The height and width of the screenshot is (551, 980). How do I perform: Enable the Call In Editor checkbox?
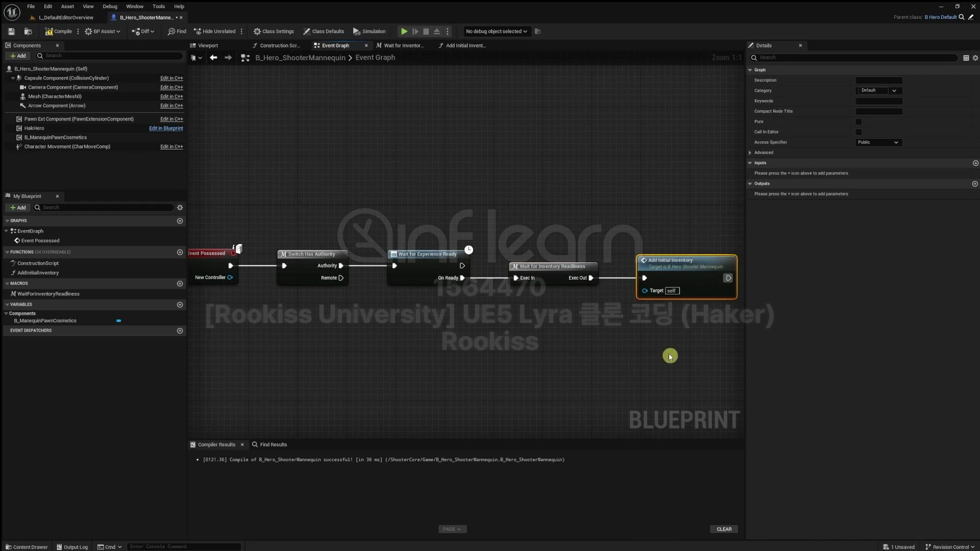click(859, 132)
